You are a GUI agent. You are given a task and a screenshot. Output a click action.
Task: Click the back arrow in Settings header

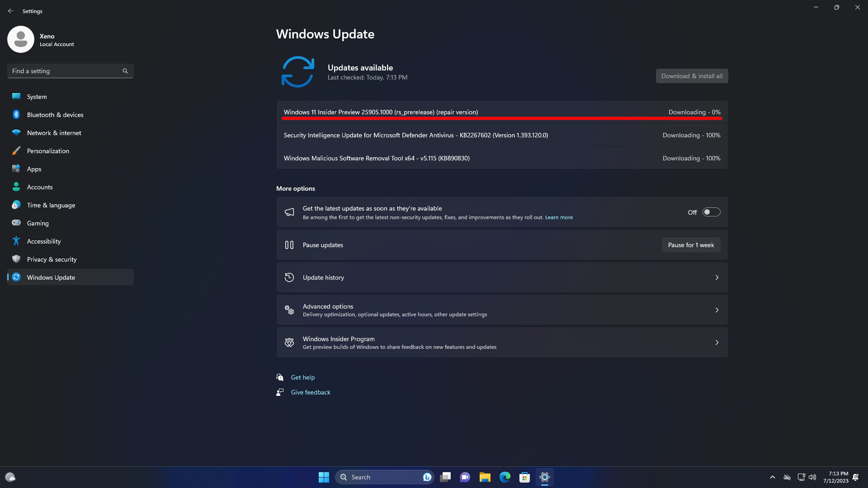pyautogui.click(x=11, y=11)
